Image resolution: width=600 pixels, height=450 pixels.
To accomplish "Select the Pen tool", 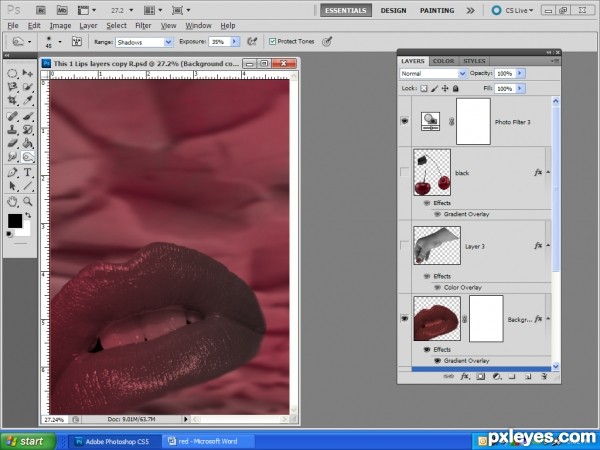I will click(x=13, y=173).
